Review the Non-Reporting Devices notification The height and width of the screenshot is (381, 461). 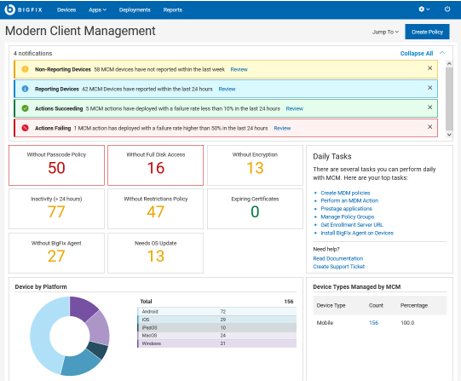(239, 69)
